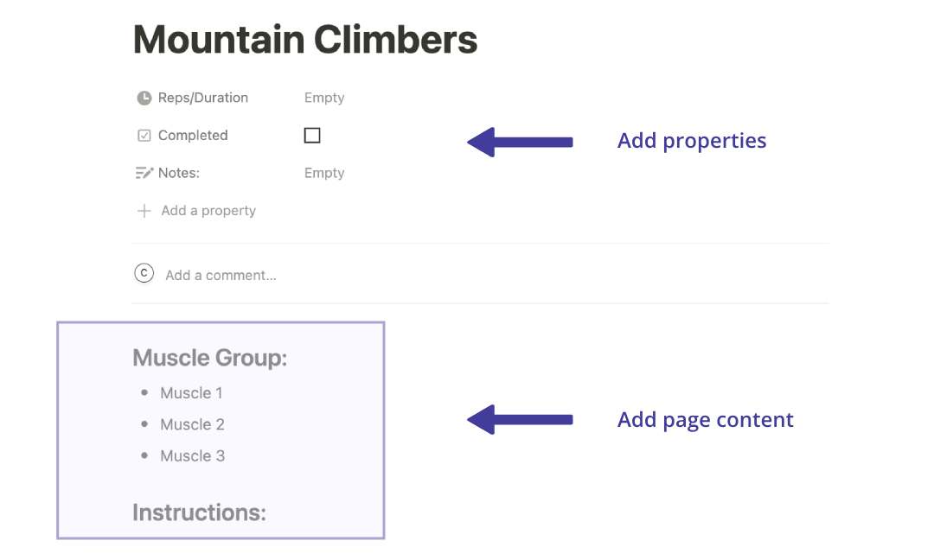Select the Reps/Duration property name

coord(202,98)
